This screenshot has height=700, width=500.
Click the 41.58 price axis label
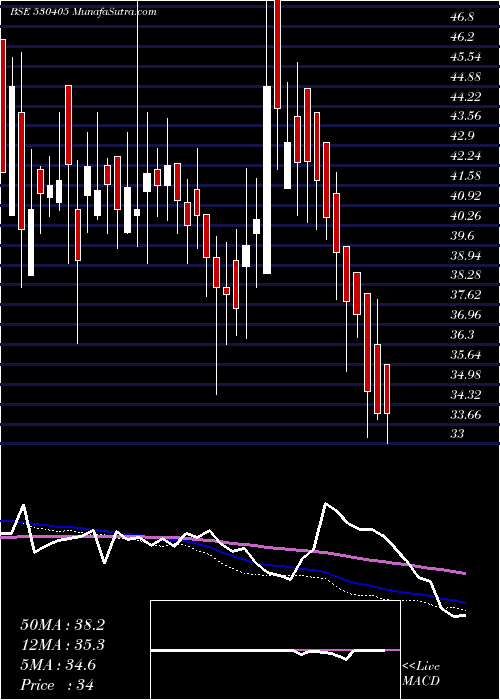point(466,176)
